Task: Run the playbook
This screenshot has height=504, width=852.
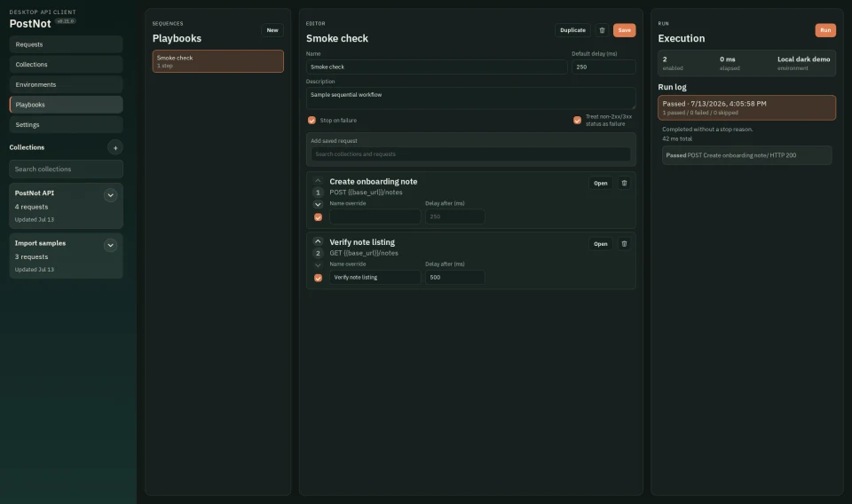Action: (825, 30)
